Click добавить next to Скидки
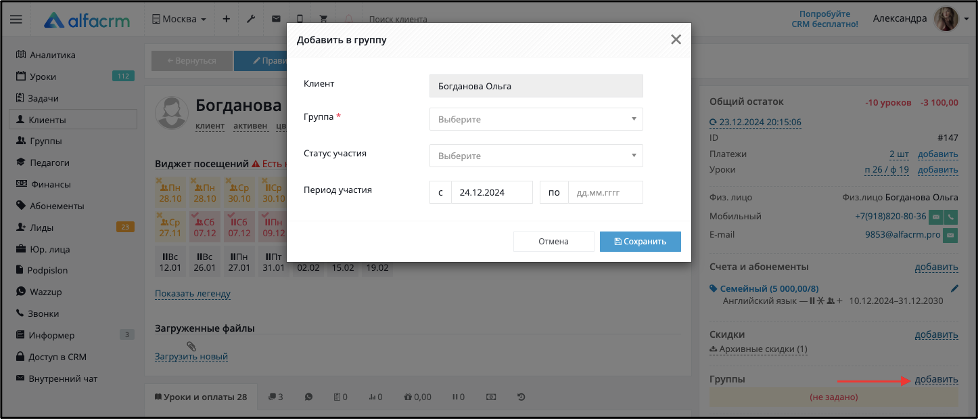Screen dimensions: 979x420 937,335
